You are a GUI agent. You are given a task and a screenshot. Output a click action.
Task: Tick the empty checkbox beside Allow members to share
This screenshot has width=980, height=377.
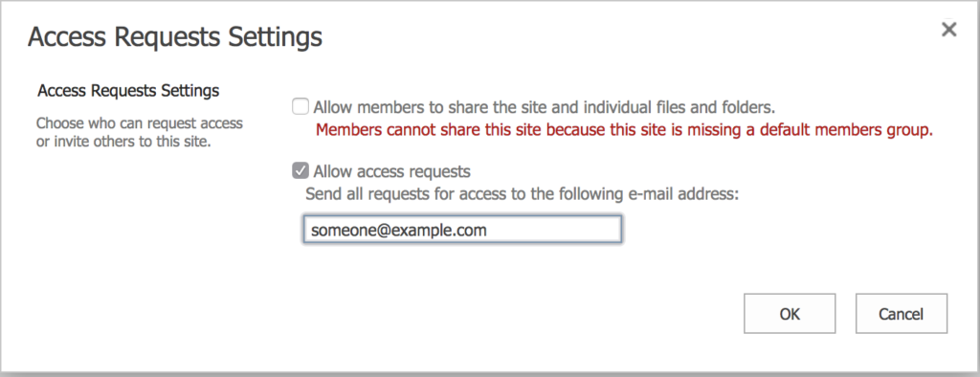301,107
